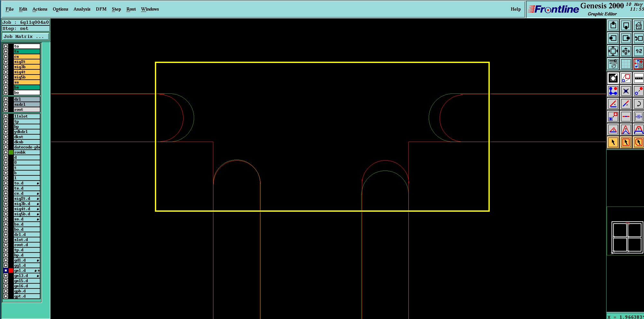The width and height of the screenshot is (644, 319).
Task: Click the red and blue squares icon
Action: [626, 78]
